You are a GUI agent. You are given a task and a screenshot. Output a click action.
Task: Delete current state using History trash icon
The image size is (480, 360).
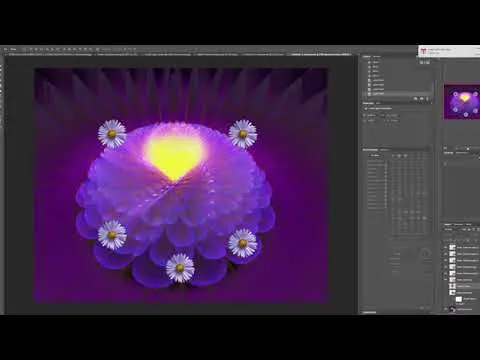click(428, 99)
